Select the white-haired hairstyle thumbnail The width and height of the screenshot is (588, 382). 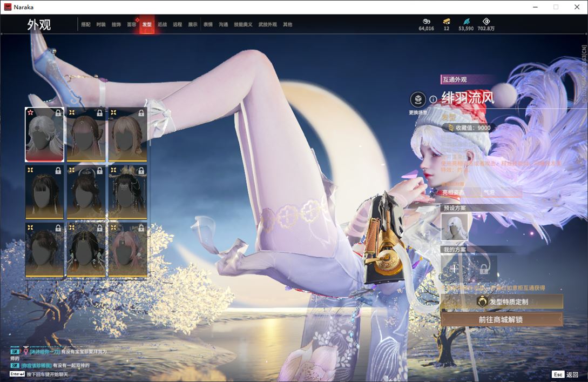[x=45, y=135]
